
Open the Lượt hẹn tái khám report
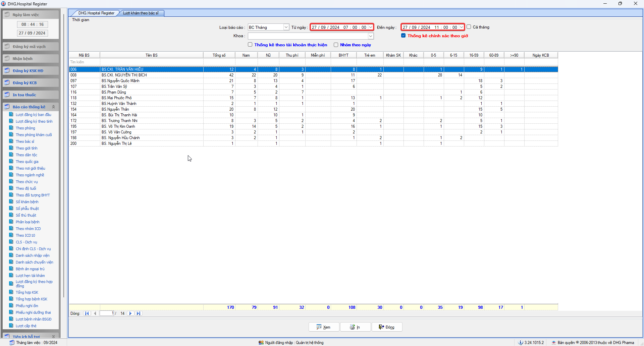point(30,276)
